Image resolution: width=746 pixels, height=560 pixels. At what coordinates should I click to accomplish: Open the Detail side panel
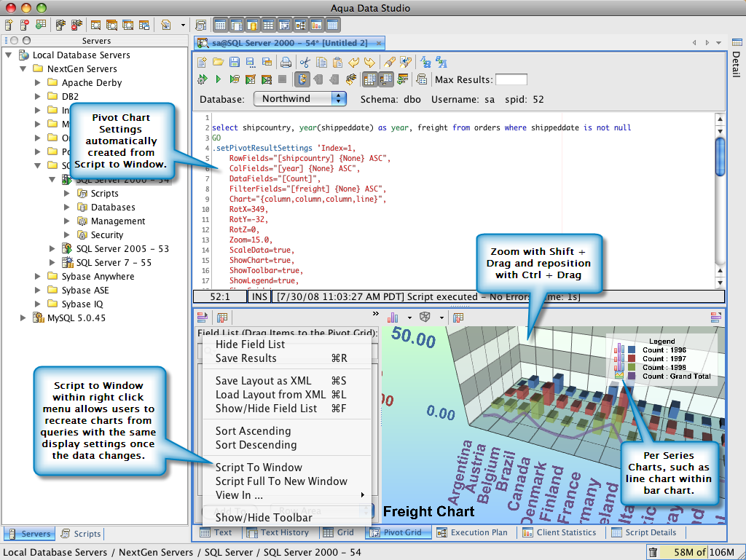[x=737, y=60]
